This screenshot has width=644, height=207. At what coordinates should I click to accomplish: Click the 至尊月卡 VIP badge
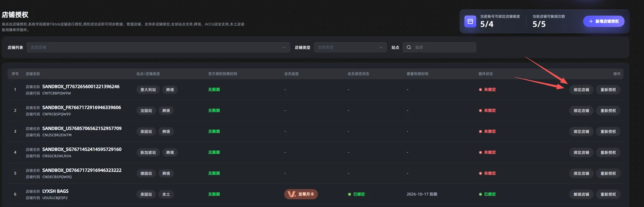pos(301,194)
